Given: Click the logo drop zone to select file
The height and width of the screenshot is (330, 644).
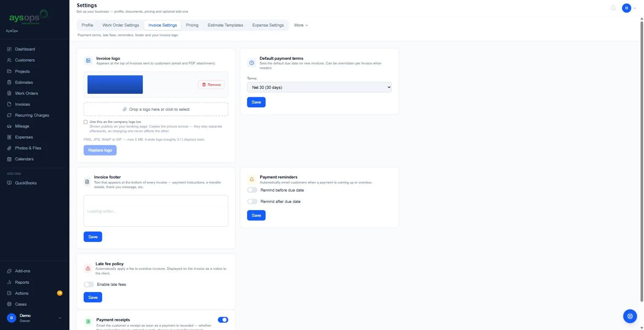Looking at the screenshot, I should pyautogui.click(x=156, y=109).
